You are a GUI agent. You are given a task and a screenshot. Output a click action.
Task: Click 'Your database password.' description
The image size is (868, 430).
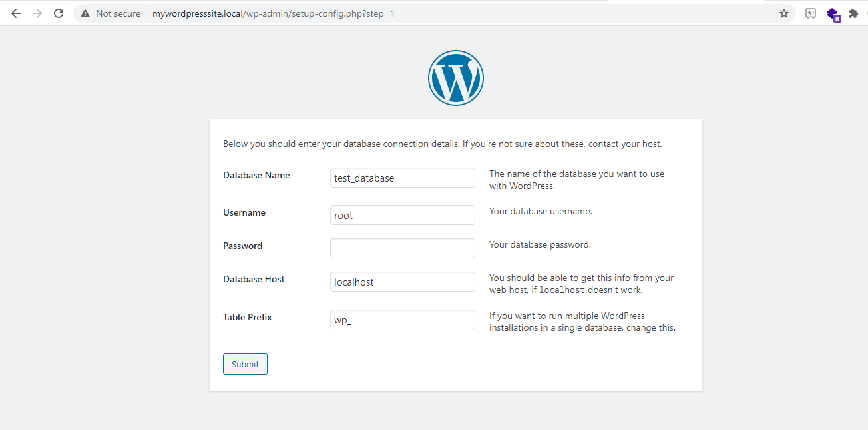(540, 244)
